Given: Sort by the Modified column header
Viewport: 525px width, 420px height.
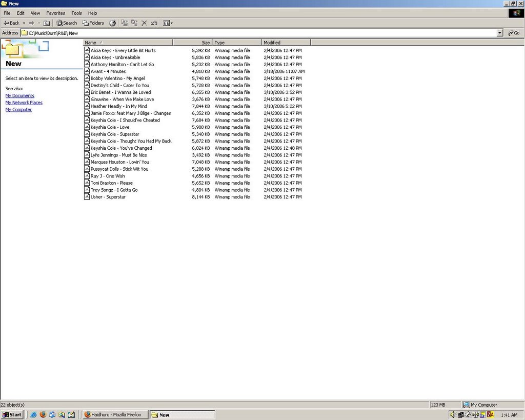Looking at the screenshot, I should (286, 43).
